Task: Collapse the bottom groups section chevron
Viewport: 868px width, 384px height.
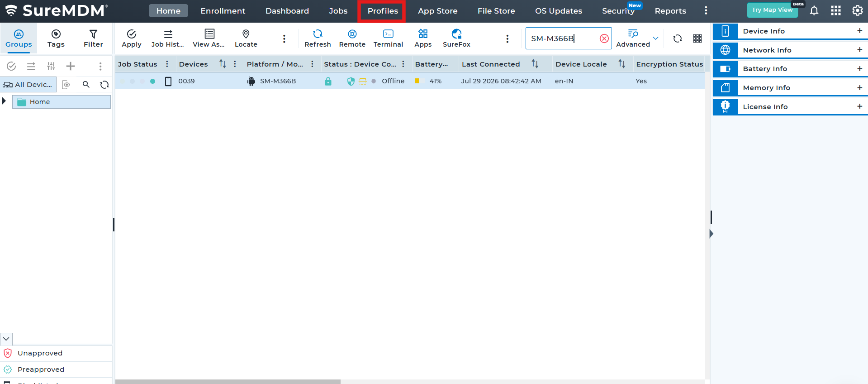Action: pyautogui.click(x=6, y=339)
